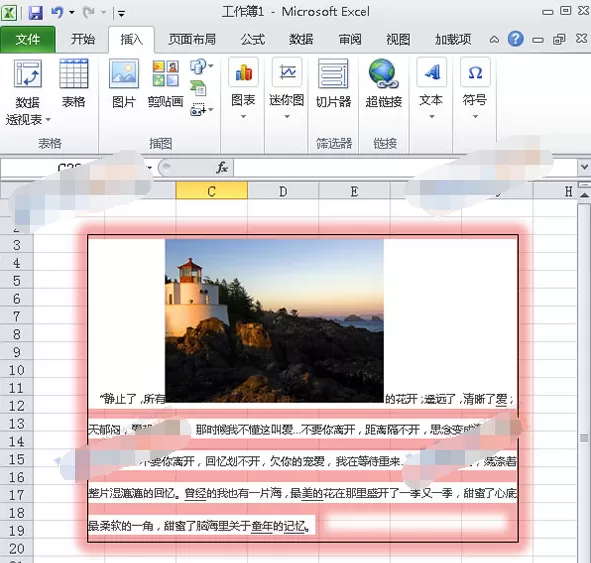
Task: Click text line starting 最柔软的一角
Action: coord(200,525)
